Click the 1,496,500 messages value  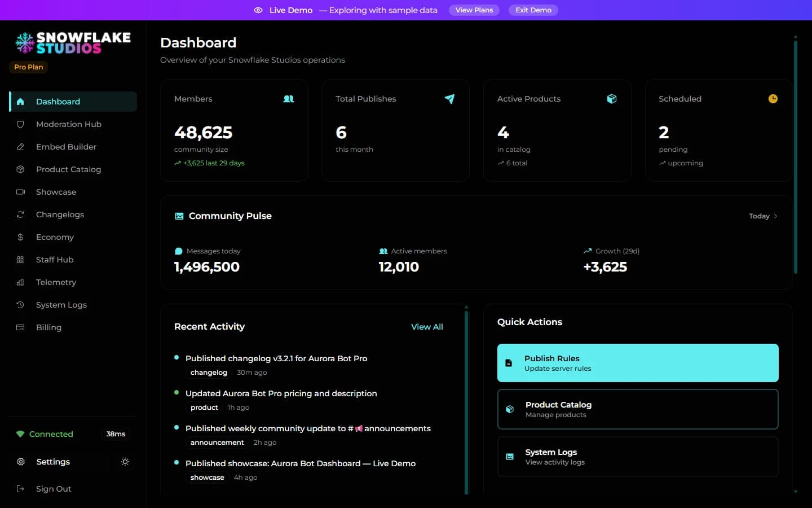207,267
